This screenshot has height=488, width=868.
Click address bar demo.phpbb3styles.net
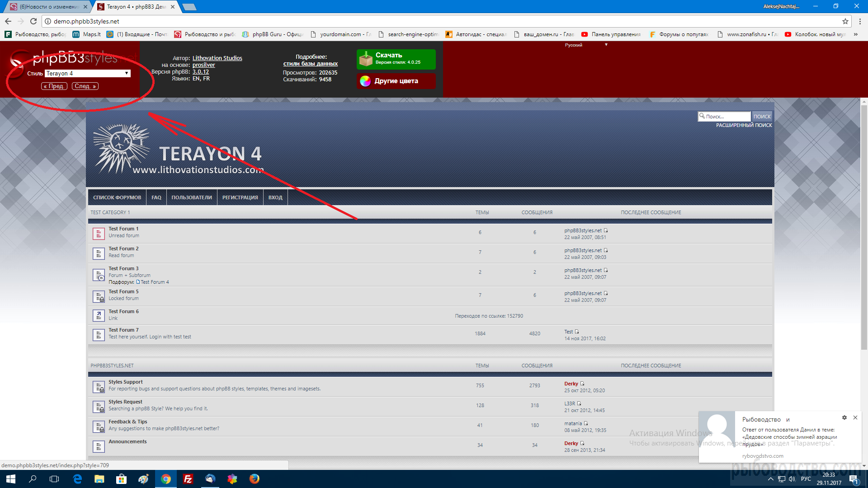coord(86,21)
